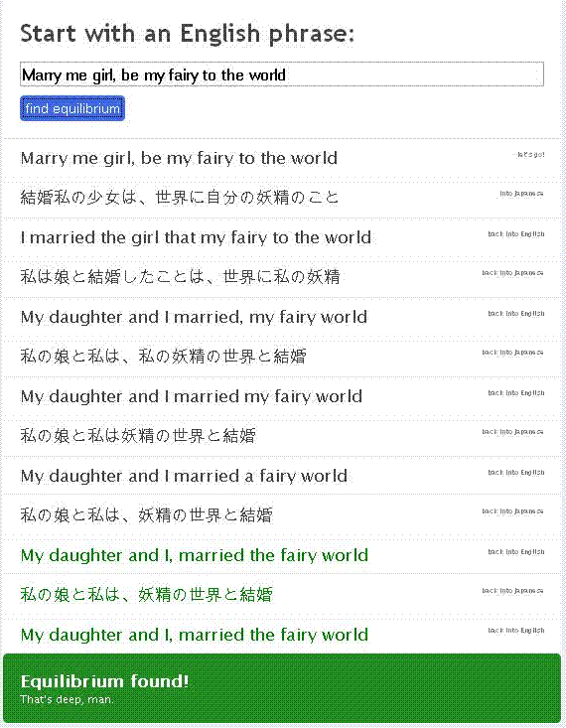
Task: Select the Japanese line 私の娘と私は妖精の世界と結婚
Action: pyautogui.click(x=138, y=435)
